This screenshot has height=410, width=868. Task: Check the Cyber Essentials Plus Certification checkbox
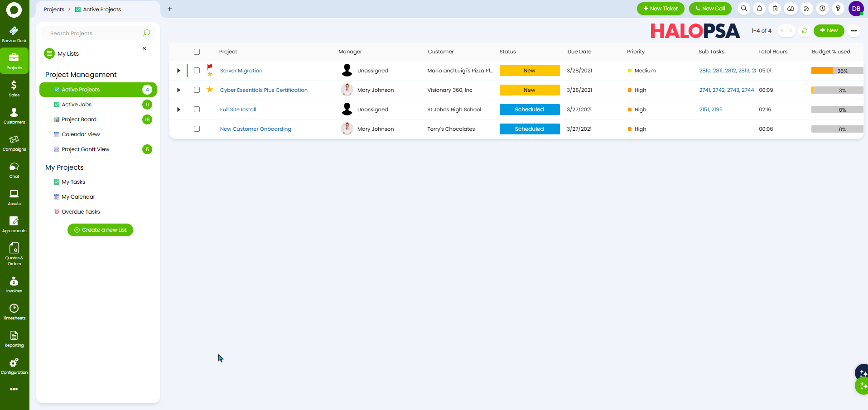[x=197, y=90]
